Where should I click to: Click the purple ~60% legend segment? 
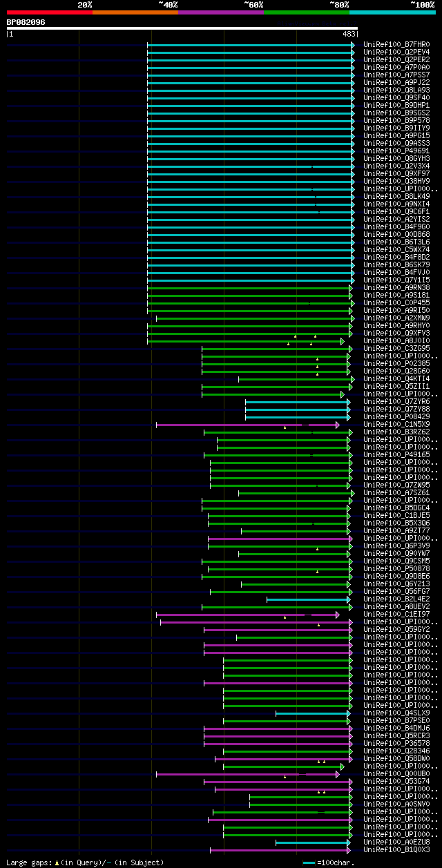coord(220,12)
